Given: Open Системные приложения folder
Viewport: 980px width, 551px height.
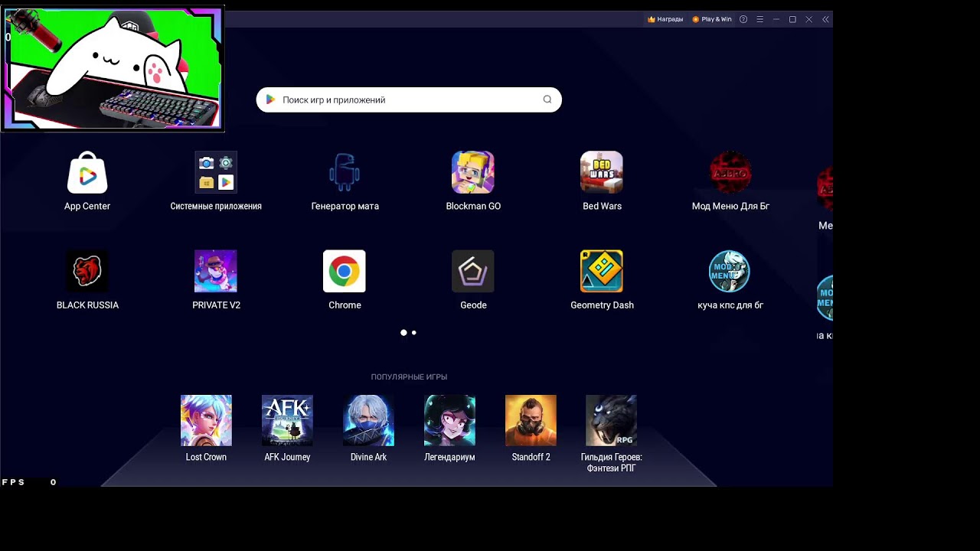Looking at the screenshot, I should (216, 172).
